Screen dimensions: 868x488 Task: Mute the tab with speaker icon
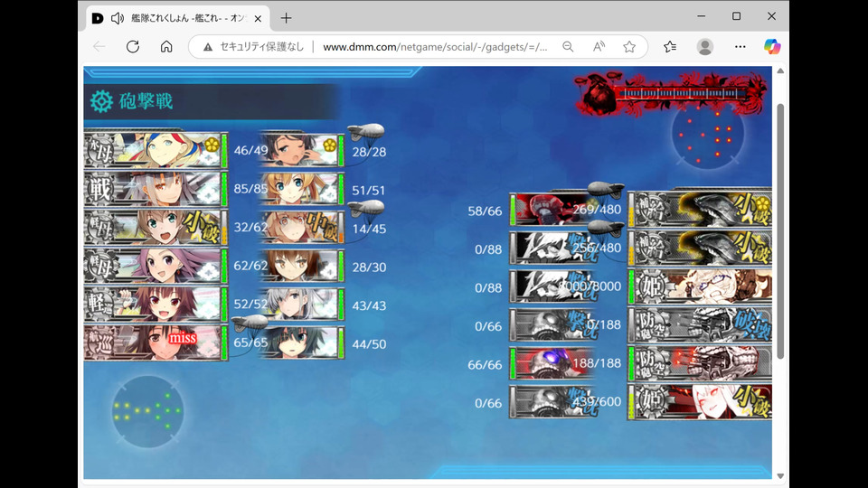tap(118, 18)
